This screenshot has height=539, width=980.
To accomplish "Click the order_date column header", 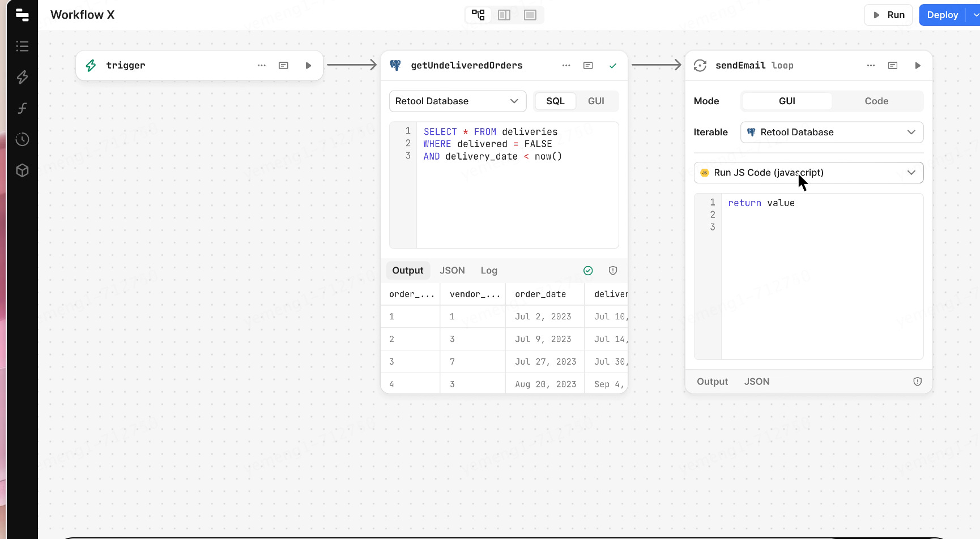I will click(x=545, y=294).
